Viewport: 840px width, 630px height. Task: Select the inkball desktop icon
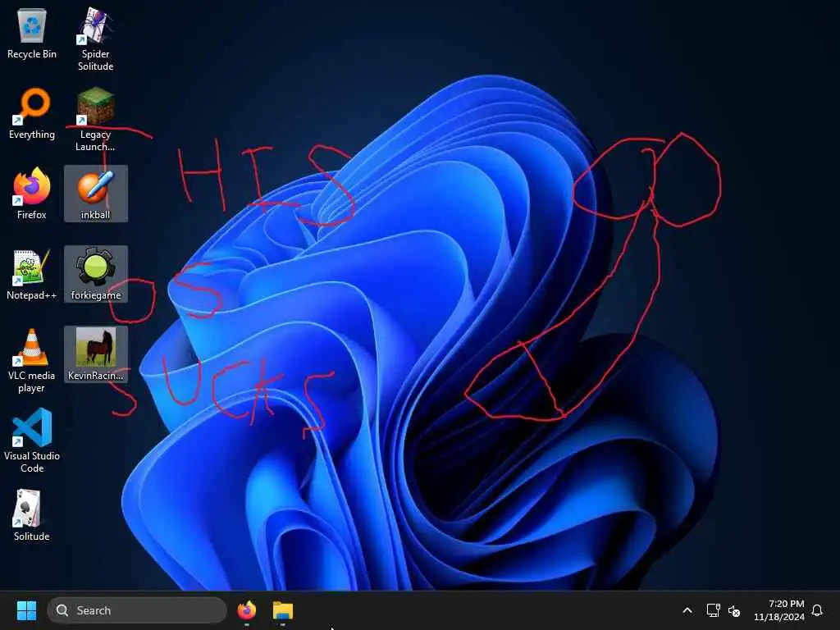pos(95,194)
